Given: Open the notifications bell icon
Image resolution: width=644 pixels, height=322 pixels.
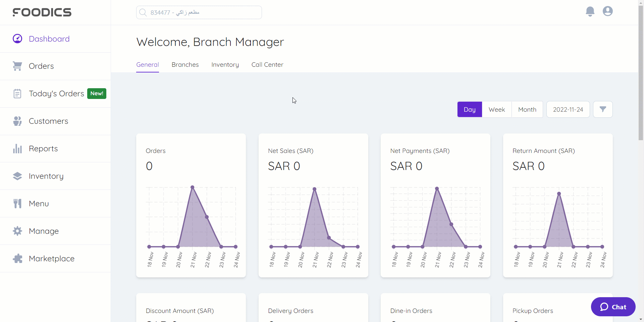Looking at the screenshot, I should [x=590, y=11].
